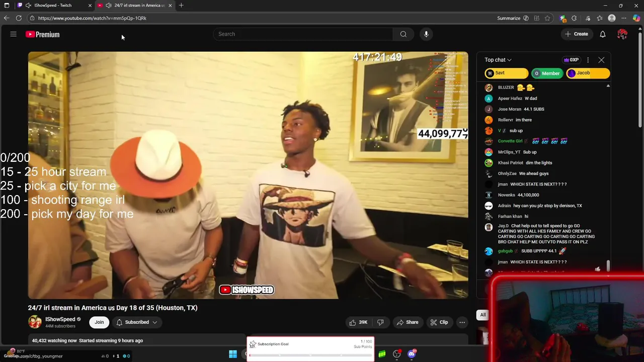
Task: Expand the Subscribed options chevron
Action: click(155, 322)
